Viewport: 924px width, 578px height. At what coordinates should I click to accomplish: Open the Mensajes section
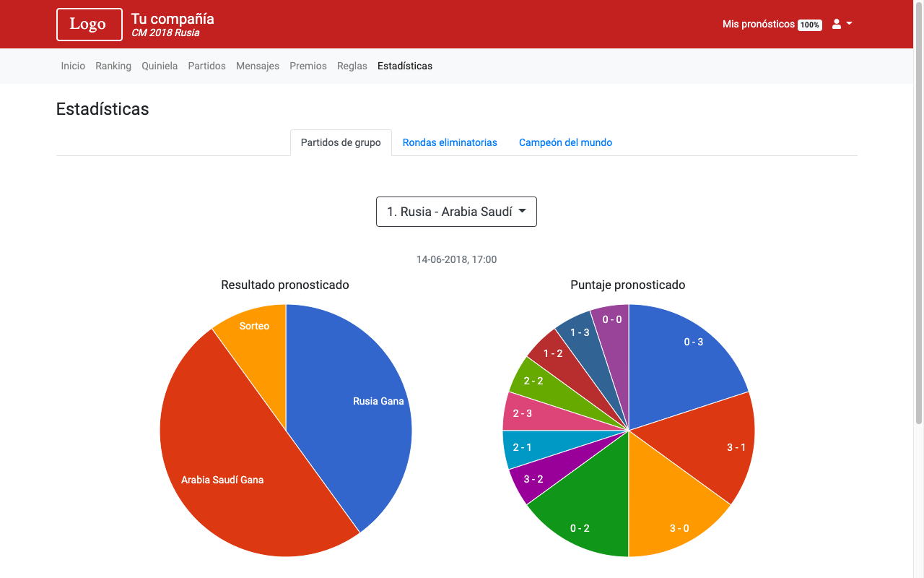258,66
